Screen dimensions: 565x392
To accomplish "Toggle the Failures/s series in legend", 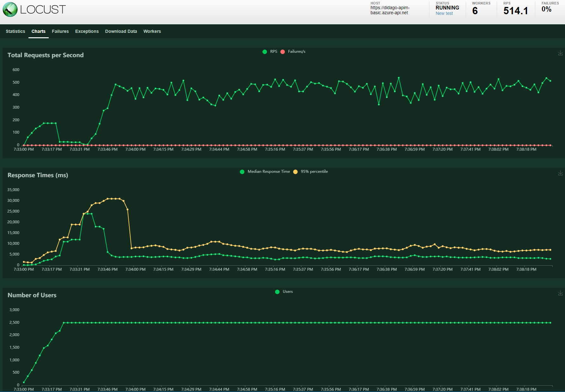I will click(x=296, y=51).
